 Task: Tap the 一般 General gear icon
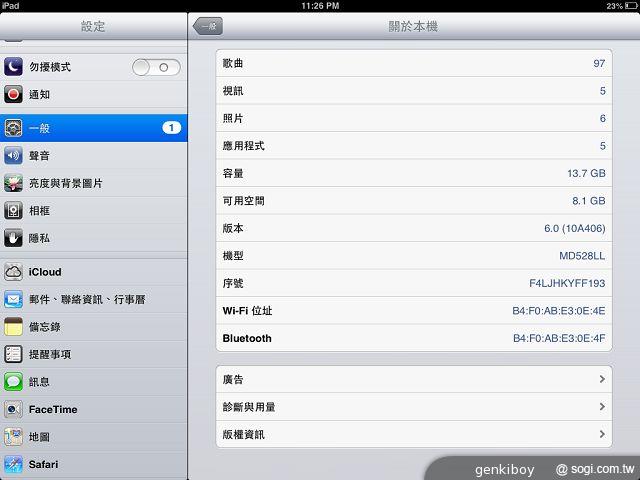tap(13, 128)
